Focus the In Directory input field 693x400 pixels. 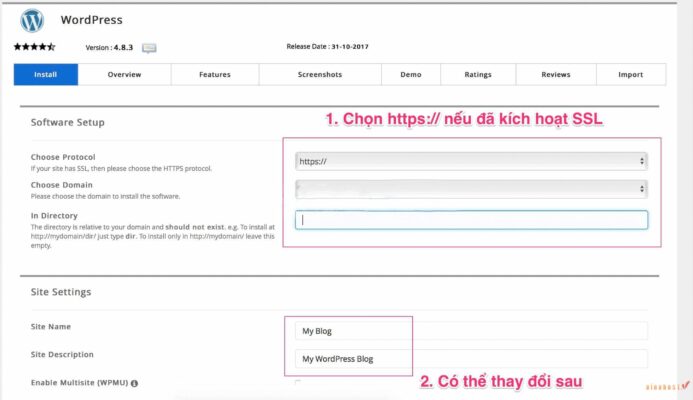tap(471, 220)
